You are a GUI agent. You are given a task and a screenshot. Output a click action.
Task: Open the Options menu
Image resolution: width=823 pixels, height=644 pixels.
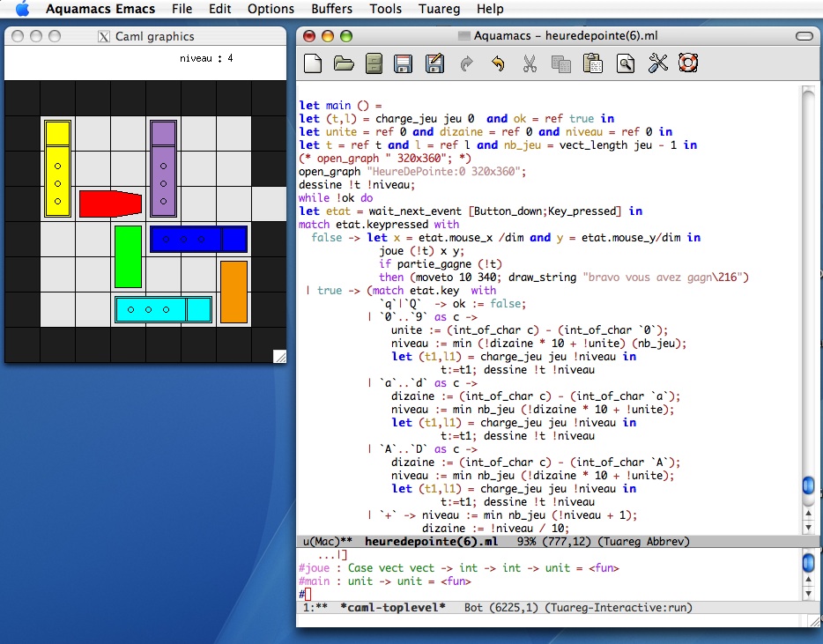coord(271,9)
